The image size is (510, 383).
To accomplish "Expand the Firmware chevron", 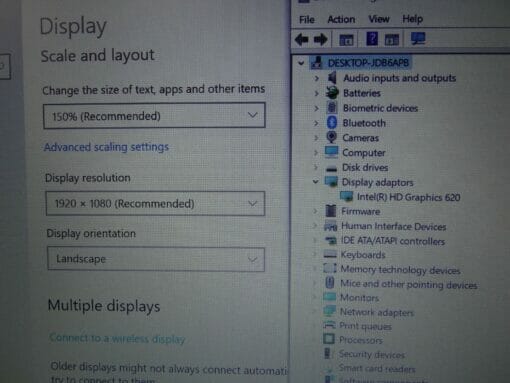I will point(315,211).
